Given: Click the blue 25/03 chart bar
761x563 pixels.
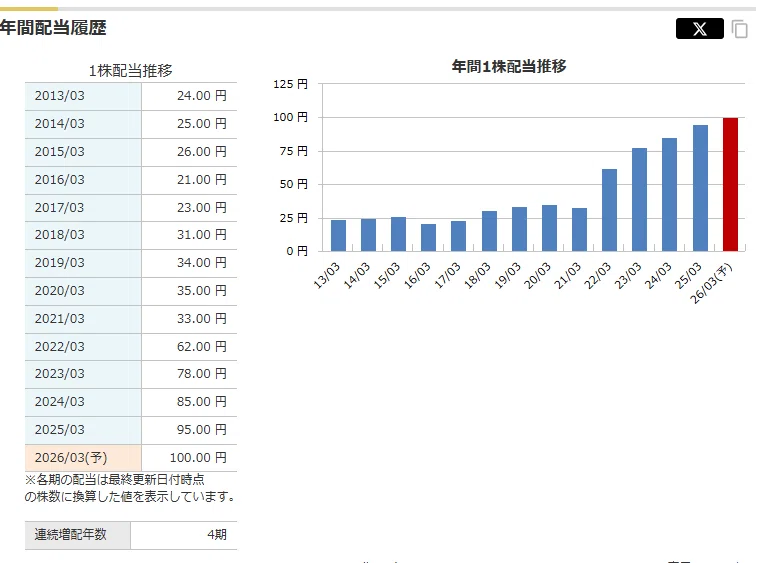Looking at the screenshot, I should [700, 188].
